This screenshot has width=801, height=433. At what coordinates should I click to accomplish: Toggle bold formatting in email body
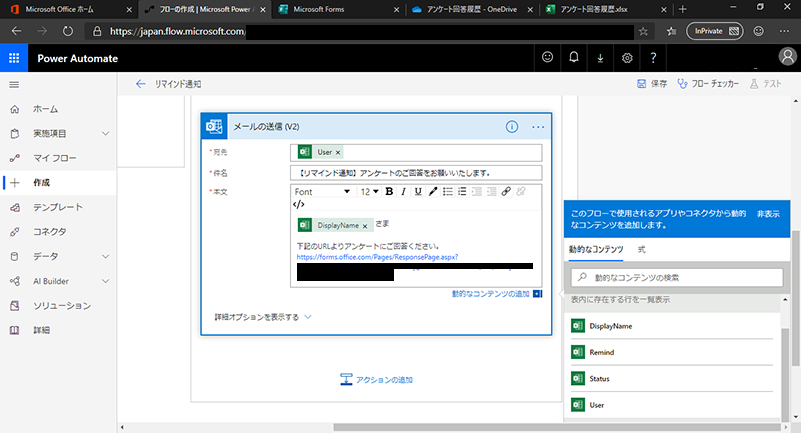tap(389, 191)
